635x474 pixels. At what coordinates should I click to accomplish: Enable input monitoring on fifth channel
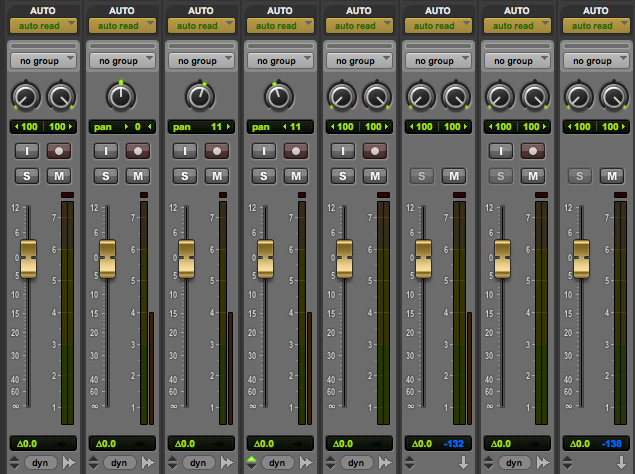coord(343,151)
